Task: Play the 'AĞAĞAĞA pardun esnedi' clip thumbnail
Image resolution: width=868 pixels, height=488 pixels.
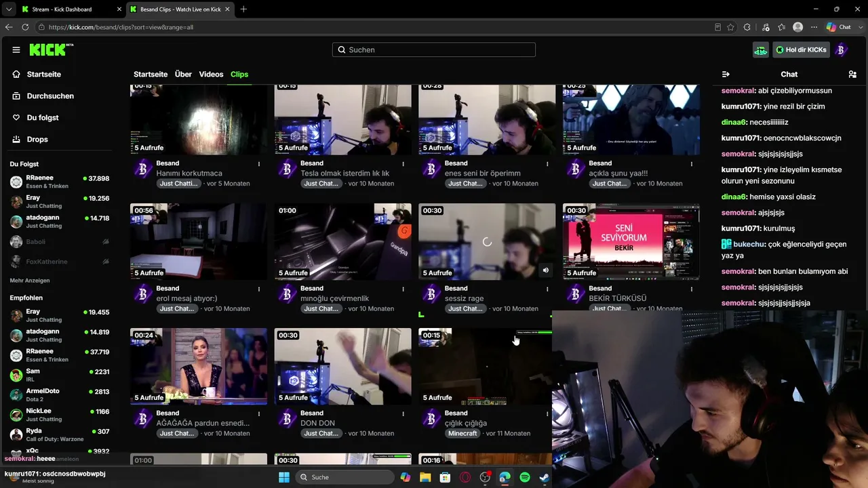Action: click(199, 367)
